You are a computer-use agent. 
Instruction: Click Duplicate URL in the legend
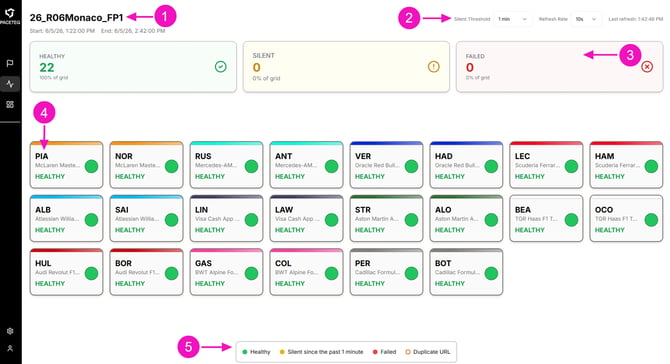click(428, 352)
